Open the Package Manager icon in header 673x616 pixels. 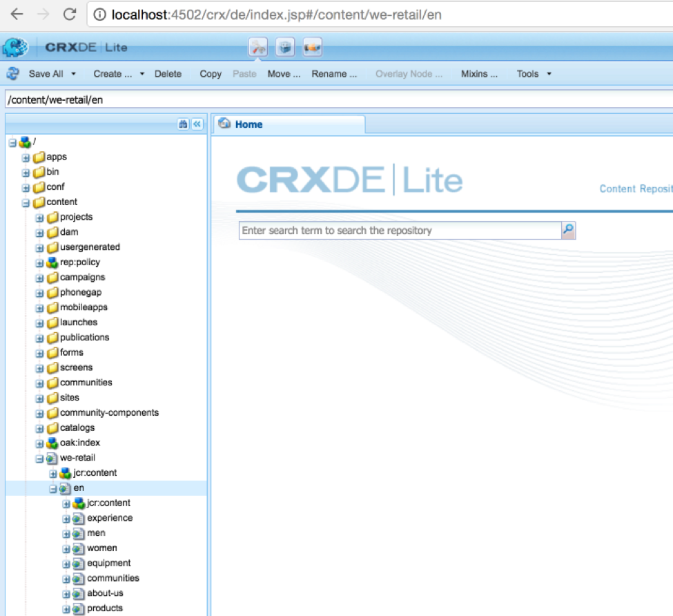coord(285,47)
